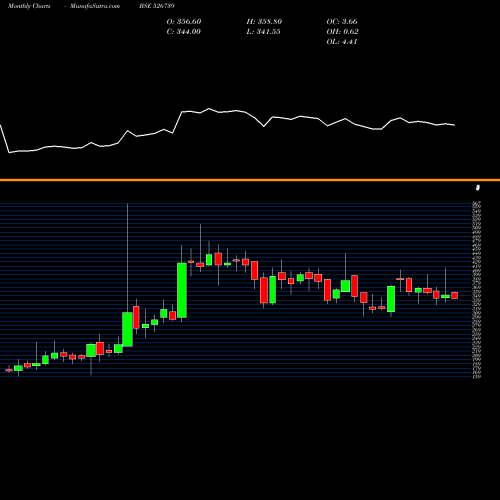Click the close value C: 344.00
Viewport: 500px width, 500px height.
(184, 32)
